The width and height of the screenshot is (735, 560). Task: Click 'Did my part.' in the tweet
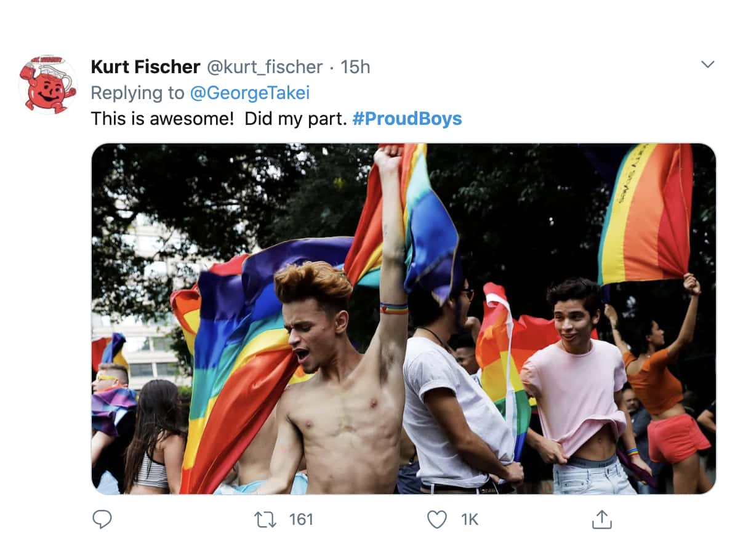click(295, 118)
